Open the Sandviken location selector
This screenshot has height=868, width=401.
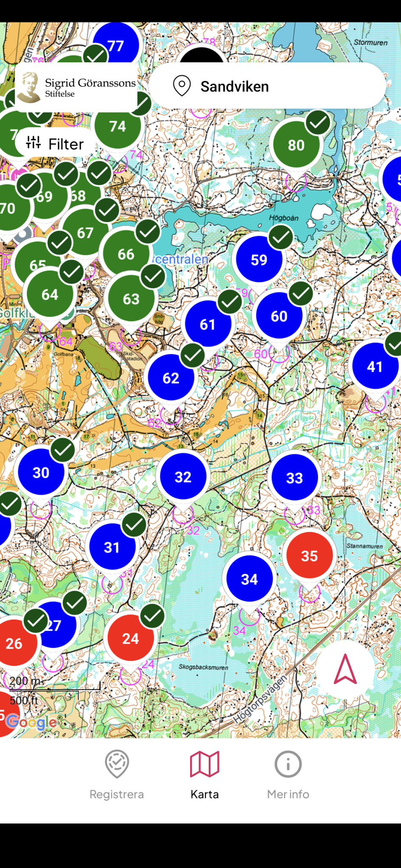coord(267,86)
